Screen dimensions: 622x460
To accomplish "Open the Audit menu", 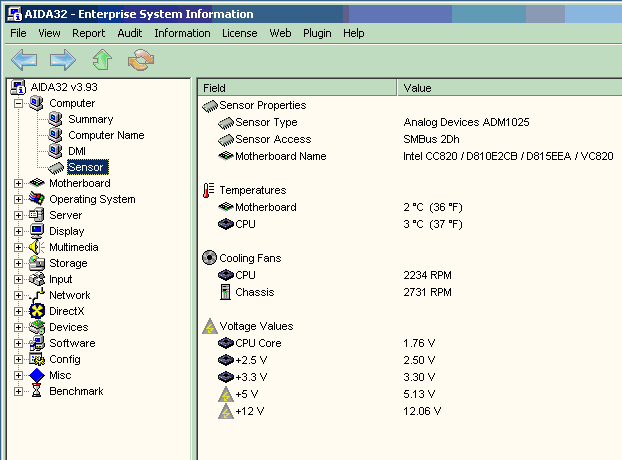I will tap(129, 33).
